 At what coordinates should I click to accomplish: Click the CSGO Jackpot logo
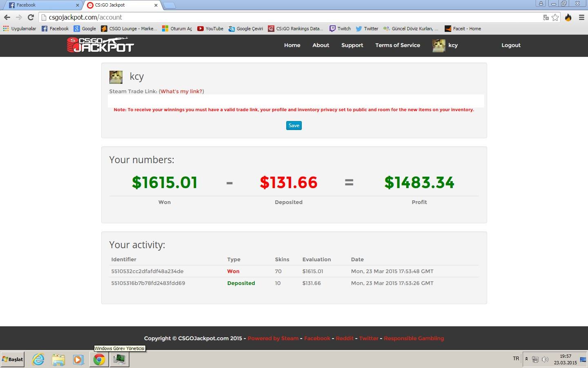point(100,45)
